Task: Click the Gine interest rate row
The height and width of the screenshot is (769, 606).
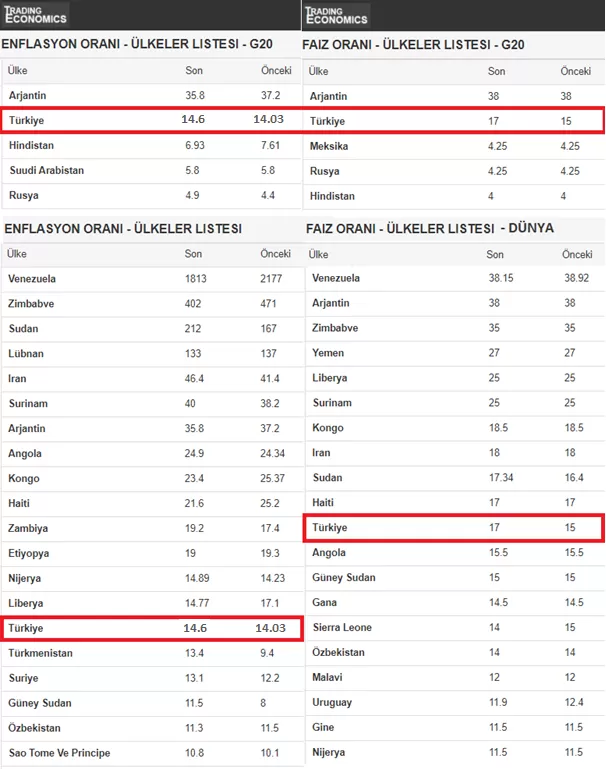Action: pos(325,728)
